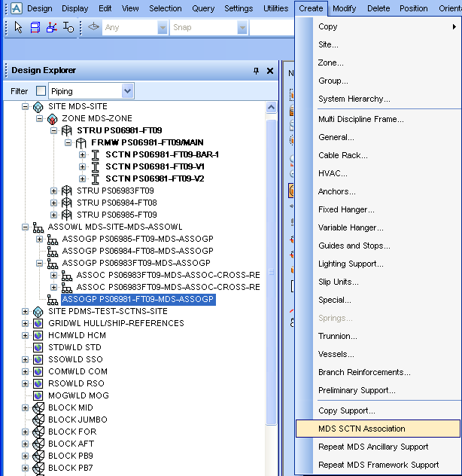The height and width of the screenshot is (476, 462).
Task: Close the Design Explorer panel
Action: (270, 70)
